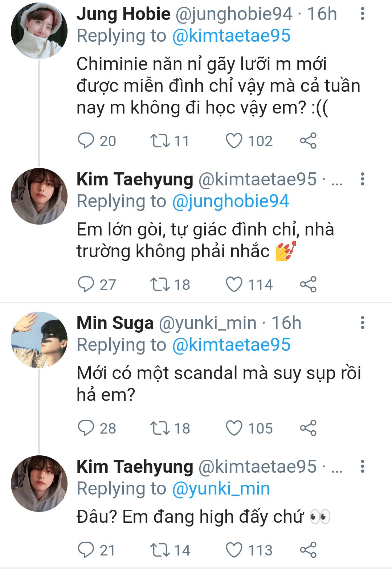Screen dimensions: 392x570
Task: Open more options for Jung Hobie's tweet
Action: click(362, 14)
